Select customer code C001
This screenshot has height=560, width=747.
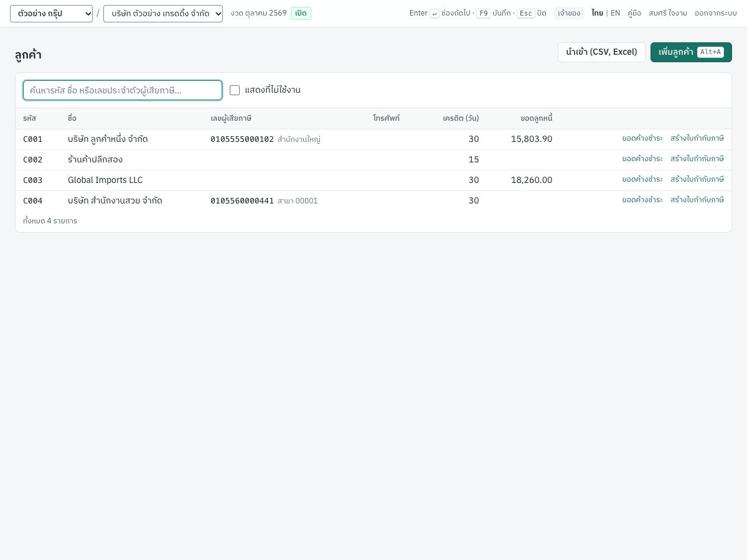33,139
